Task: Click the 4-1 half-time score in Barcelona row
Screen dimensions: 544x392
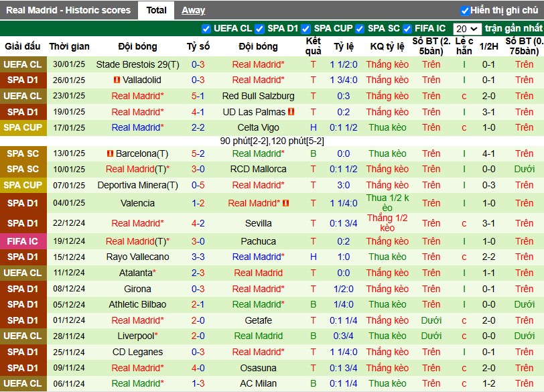Action: point(488,153)
